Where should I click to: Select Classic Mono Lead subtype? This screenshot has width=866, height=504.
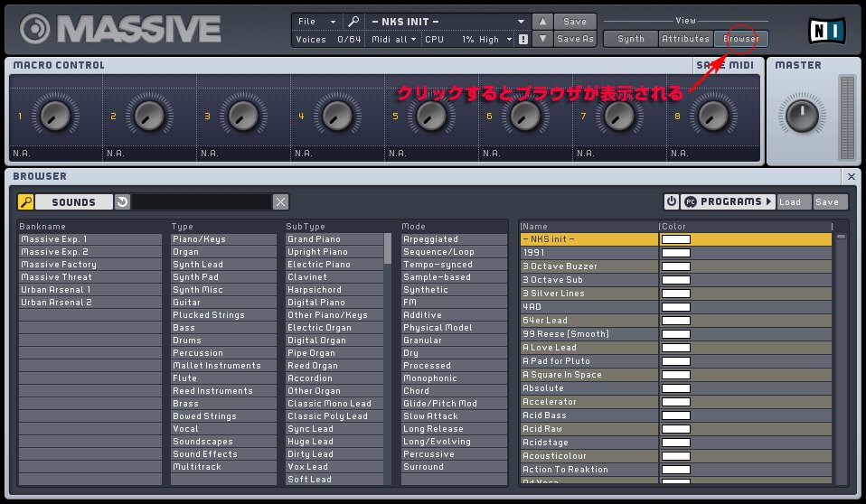pos(334,404)
